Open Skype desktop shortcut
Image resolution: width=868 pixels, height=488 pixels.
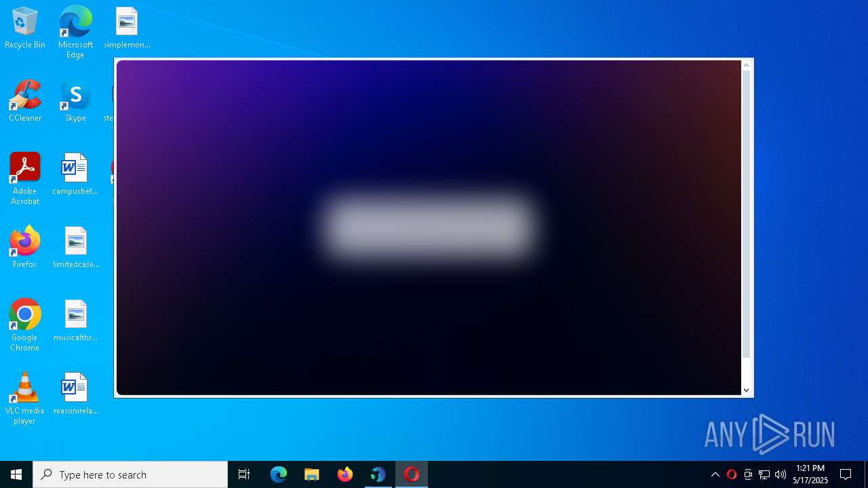(x=75, y=102)
